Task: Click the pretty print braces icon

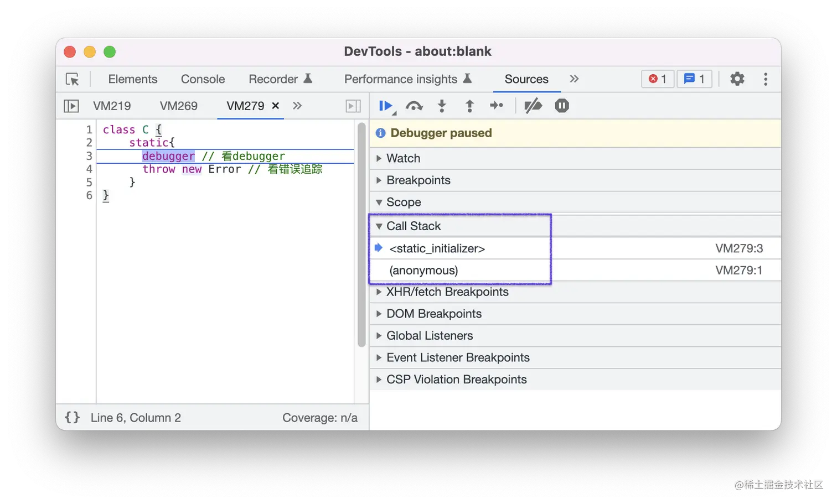Action: [x=71, y=417]
